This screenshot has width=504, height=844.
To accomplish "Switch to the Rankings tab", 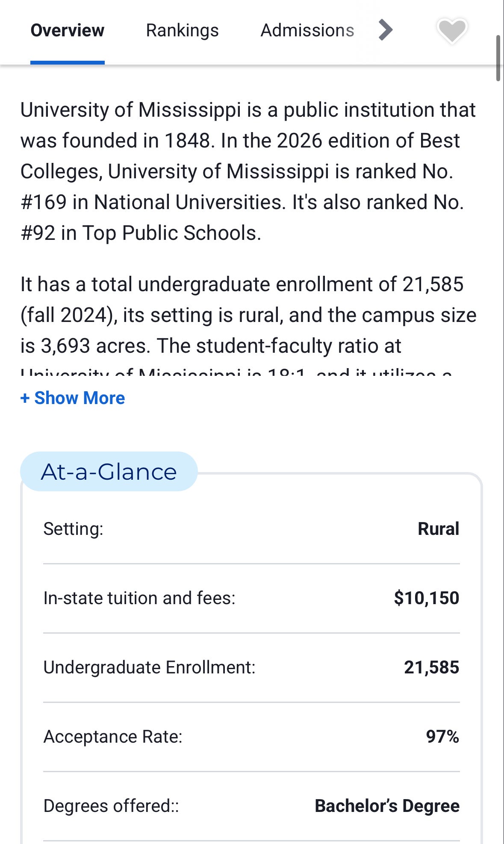I will pos(182,31).
